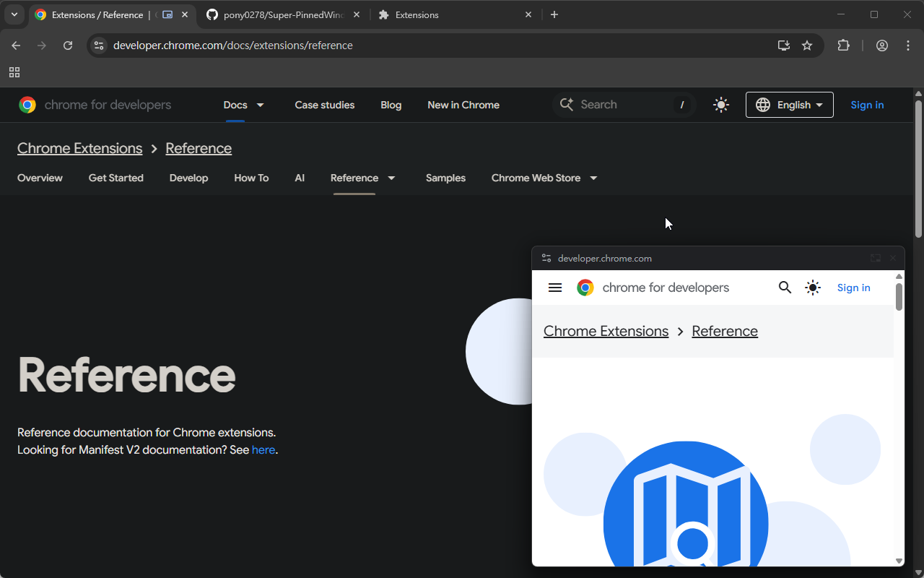Click the Chrome for Developers logo in the main page
Image resolution: width=924 pixels, height=578 pixels.
pyautogui.click(x=95, y=105)
